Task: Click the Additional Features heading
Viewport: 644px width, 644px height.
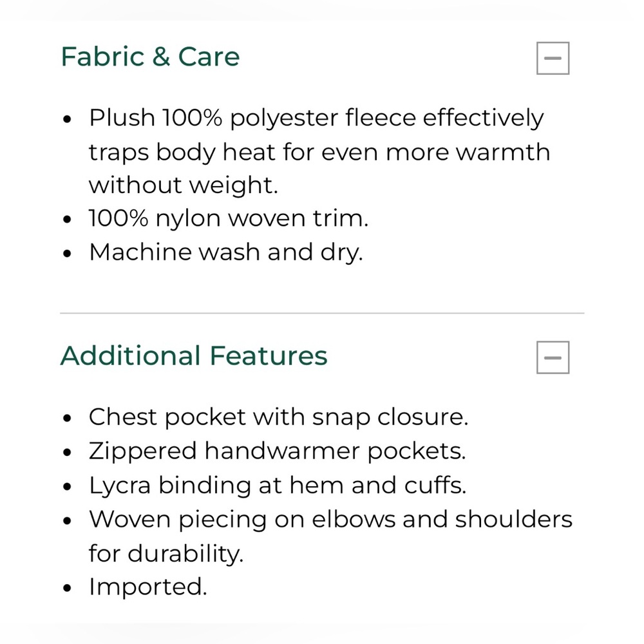Action: pos(194,355)
